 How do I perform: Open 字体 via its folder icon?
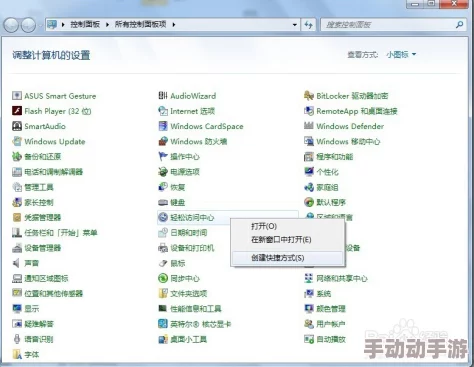pyautogui.click(x=17, y=354)
